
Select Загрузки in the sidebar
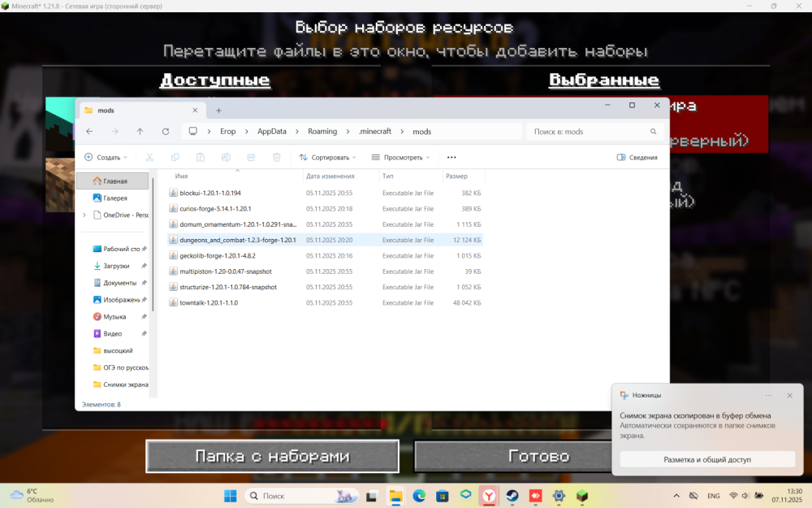pos(115,266)
